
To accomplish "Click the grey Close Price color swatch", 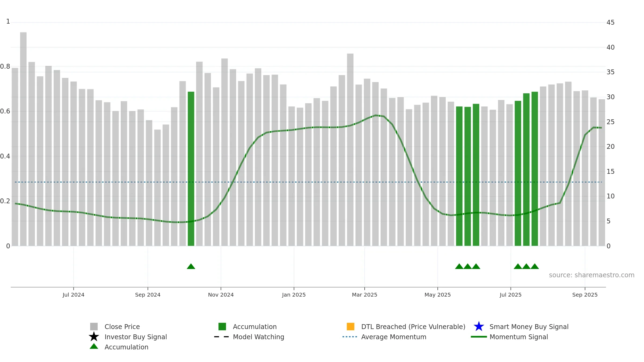I will click(94, 327).
